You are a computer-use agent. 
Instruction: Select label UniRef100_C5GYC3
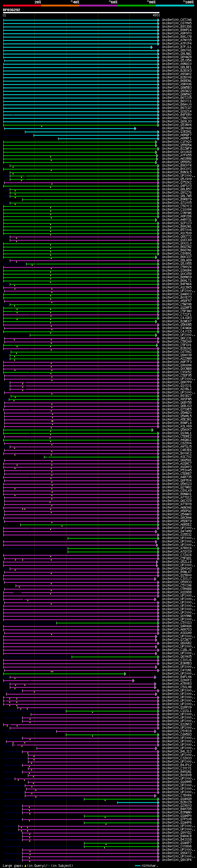tap(177, 206)
